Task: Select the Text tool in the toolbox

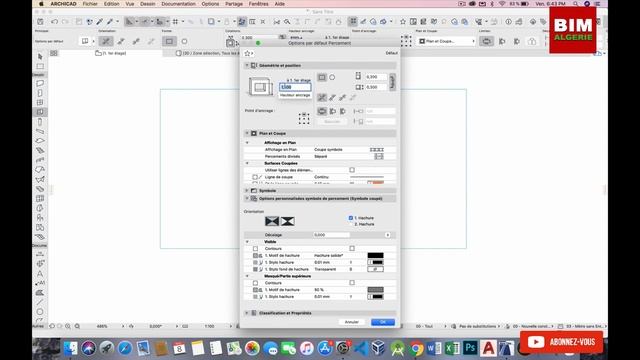Action: point(40,273)
